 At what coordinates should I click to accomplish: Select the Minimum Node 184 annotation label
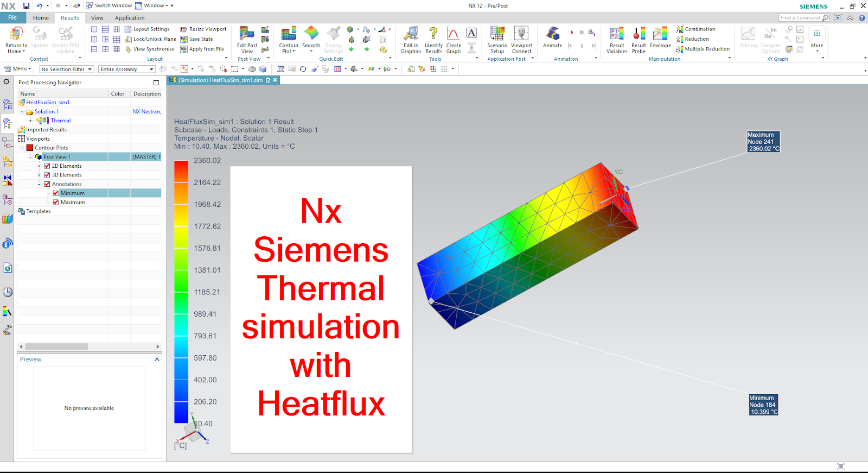763,405
